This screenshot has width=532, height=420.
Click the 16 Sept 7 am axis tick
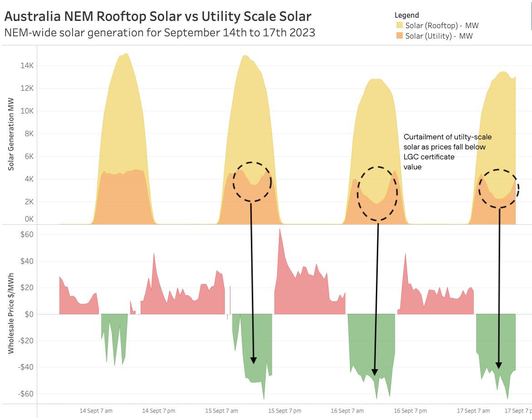[347, 411]
